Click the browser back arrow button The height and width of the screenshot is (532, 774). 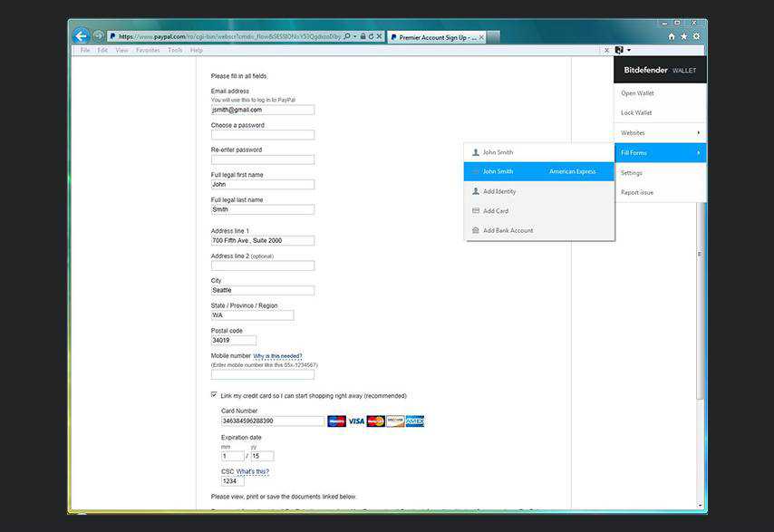81,36
